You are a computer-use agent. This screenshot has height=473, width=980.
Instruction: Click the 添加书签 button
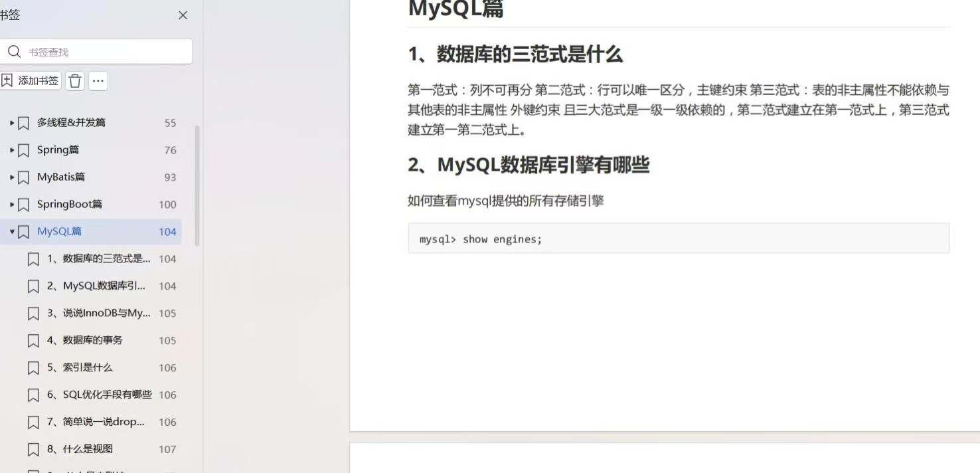tap(31, 81)
